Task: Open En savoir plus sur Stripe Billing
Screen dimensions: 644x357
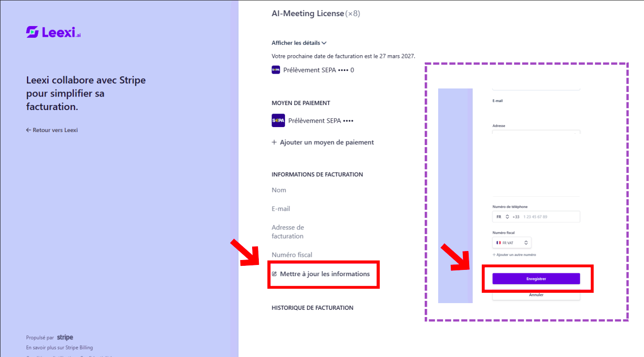Action: 59,348
